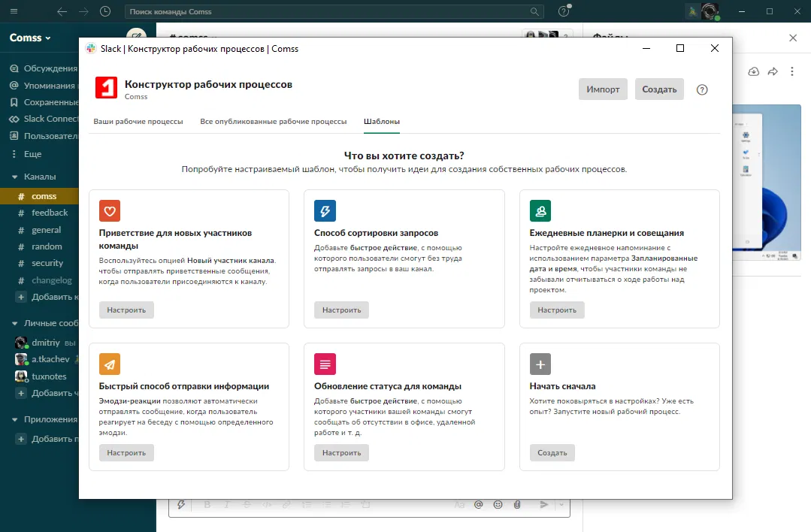Click the attach paperclip icon in composer
Screen dimensions: 811x532
[x=517, y=505]
